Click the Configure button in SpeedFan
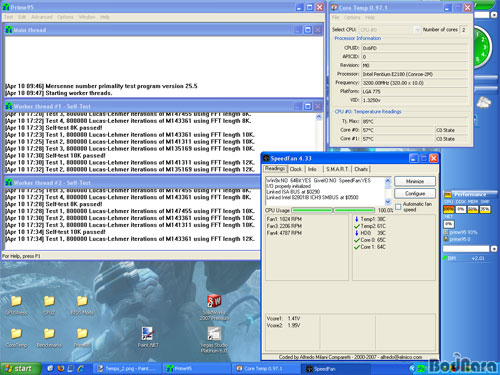 pos(415,193)
